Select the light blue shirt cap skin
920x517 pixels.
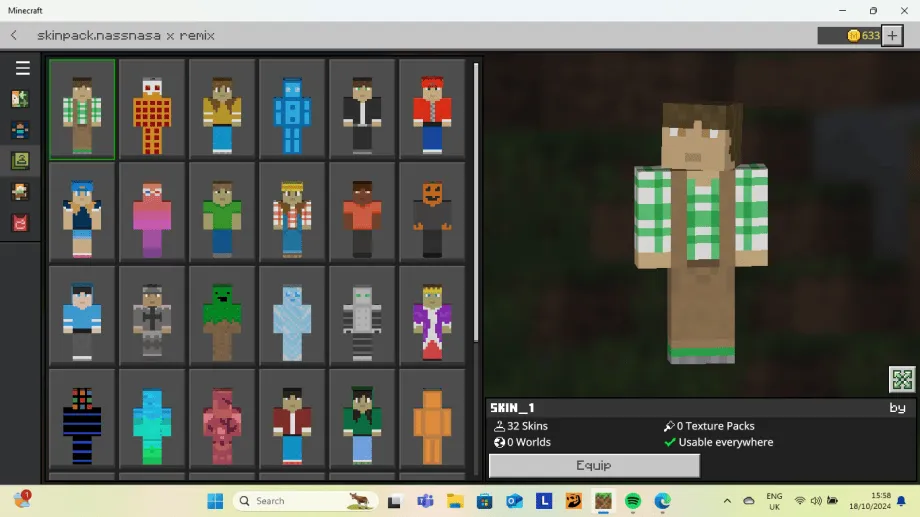(x=82, y=316)
